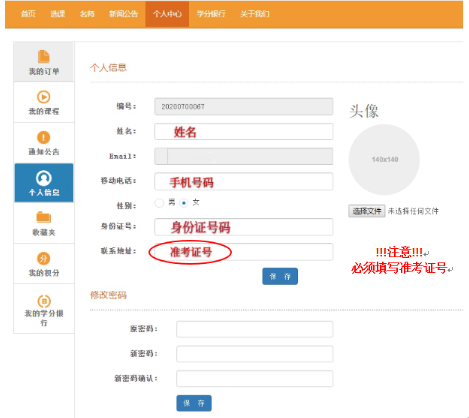Click the 新密码确认 input field
Screen dimensions: 469x418
(x=255, y=379)
